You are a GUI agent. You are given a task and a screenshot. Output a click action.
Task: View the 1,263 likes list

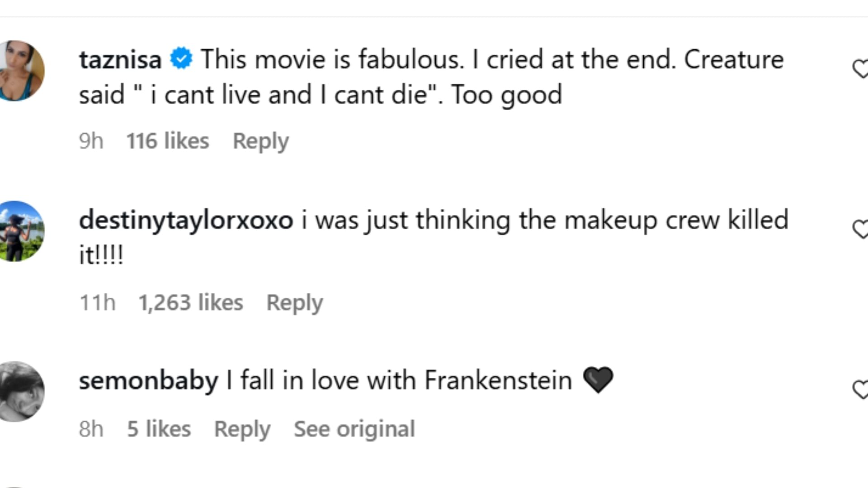pyautogui.click(x=190, y=302)
